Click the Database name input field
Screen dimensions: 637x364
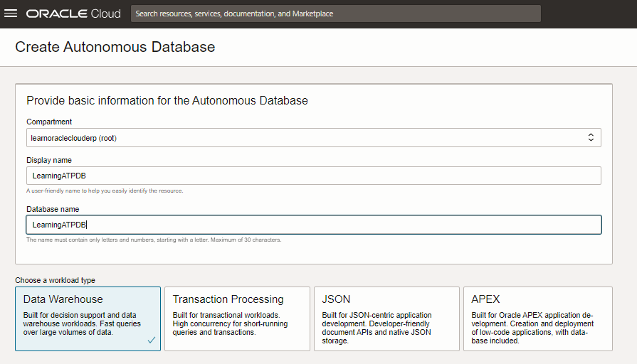click(x=314, y=225)
